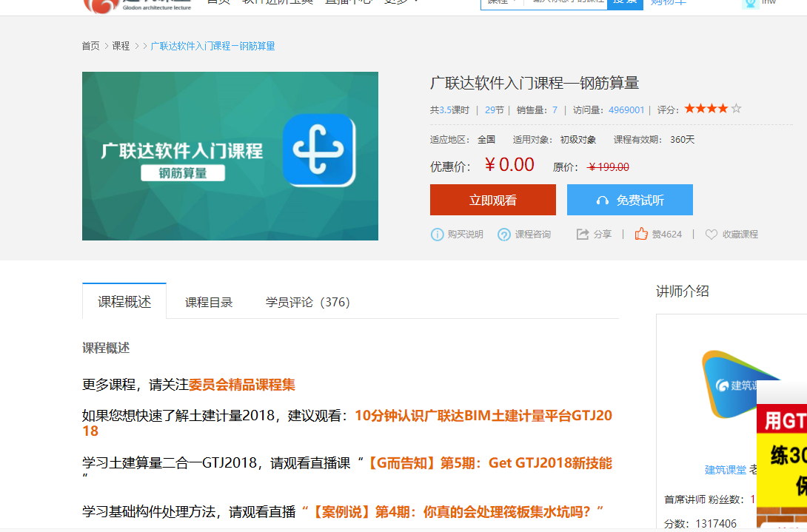Click the 钢筋算量 label on the cover
Image resolution: width=807 pixels, height=532 pixels.
(183, 173)
